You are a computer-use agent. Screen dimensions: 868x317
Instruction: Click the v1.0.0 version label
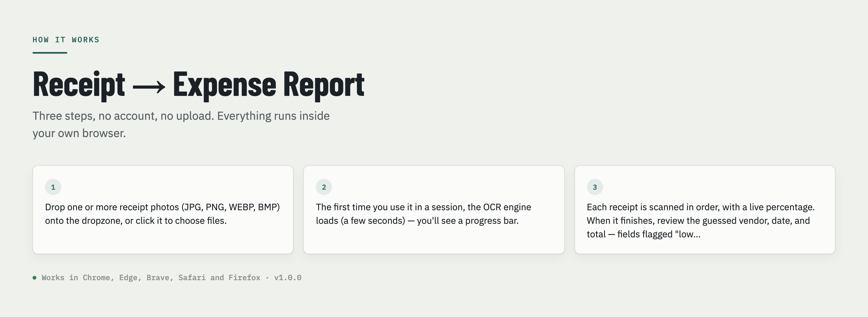288,278
